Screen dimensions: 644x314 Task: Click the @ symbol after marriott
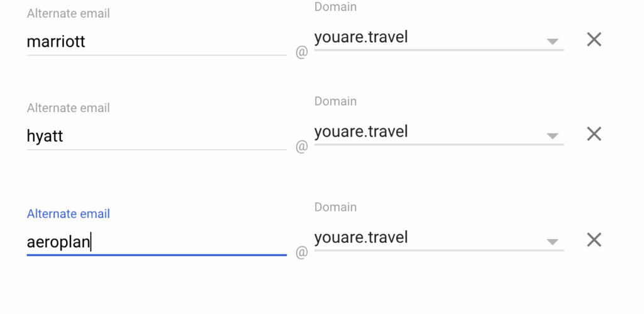301,53
